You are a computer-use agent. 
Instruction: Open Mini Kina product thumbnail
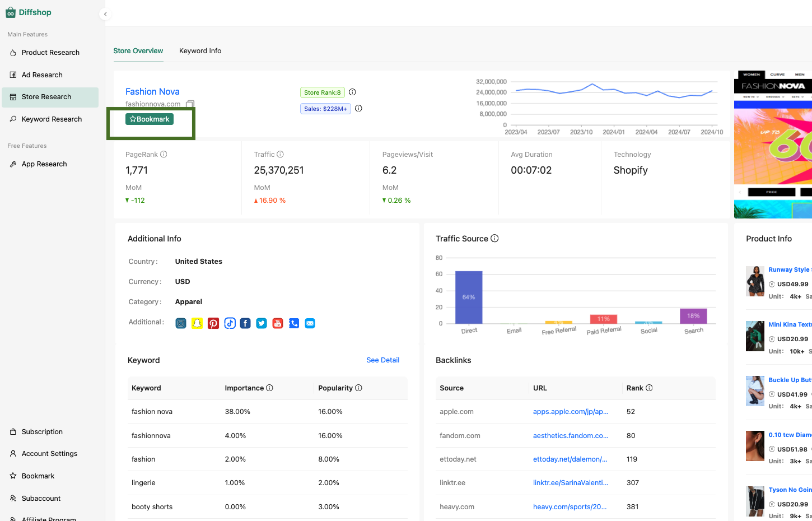[x=755, y=336]
